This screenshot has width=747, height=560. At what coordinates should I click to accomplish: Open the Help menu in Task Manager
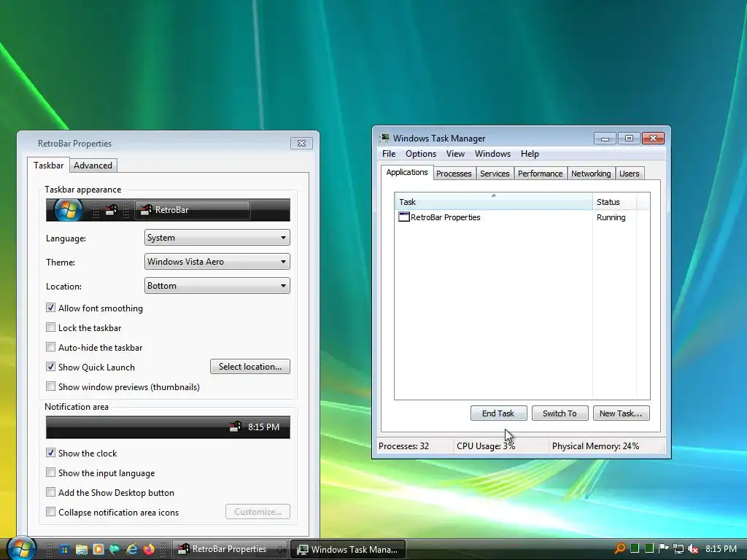530,154
